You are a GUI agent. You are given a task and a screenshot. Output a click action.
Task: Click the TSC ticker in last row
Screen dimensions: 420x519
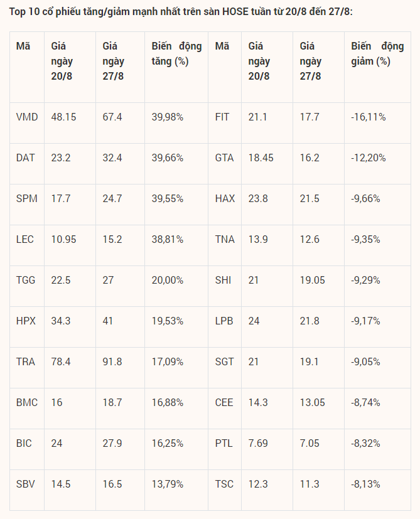click(x=224, y=484)
